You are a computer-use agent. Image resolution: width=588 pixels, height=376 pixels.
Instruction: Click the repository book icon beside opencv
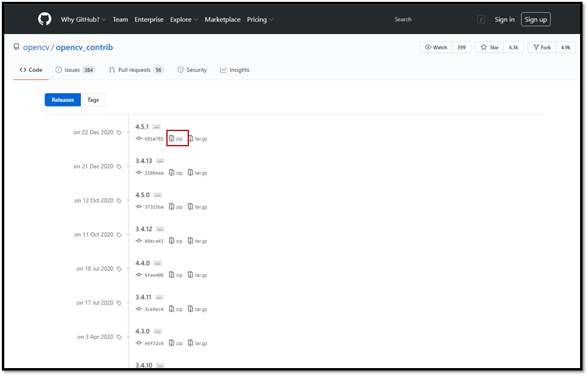pyautogui.click(x=16, y=47)
